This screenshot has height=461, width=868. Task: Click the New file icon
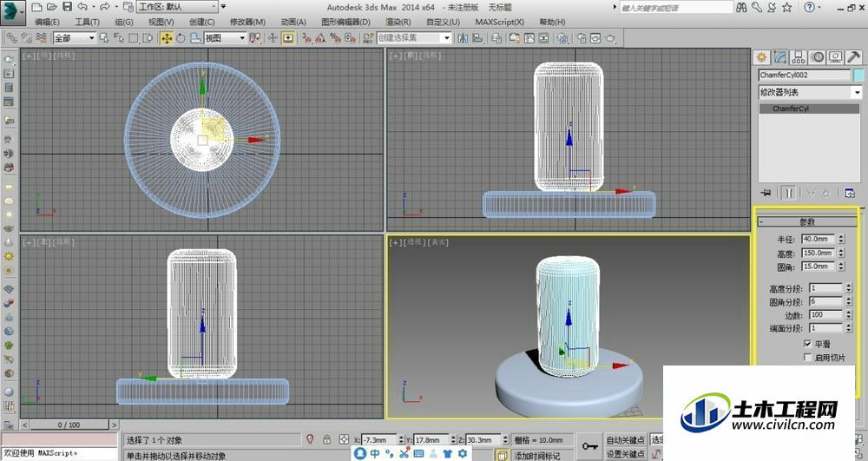[36, 7]
